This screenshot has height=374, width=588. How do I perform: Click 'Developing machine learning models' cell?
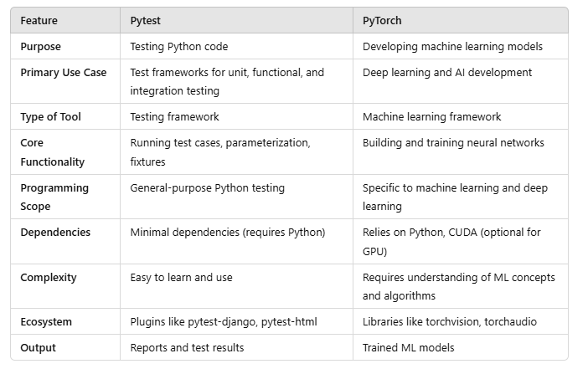click(x=453, y=47)
